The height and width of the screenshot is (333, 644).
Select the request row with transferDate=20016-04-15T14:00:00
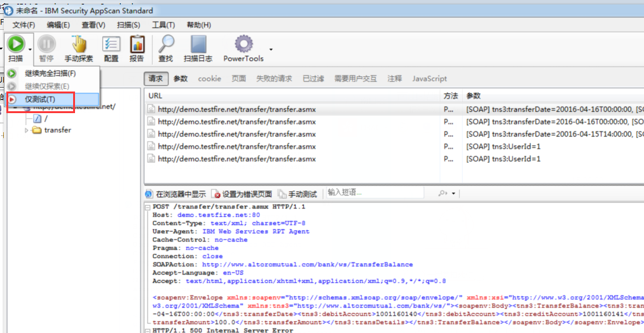coord(394,134)
